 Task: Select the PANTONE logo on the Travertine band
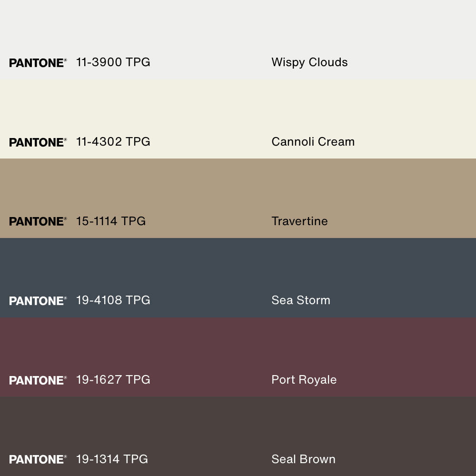[38, 221]
